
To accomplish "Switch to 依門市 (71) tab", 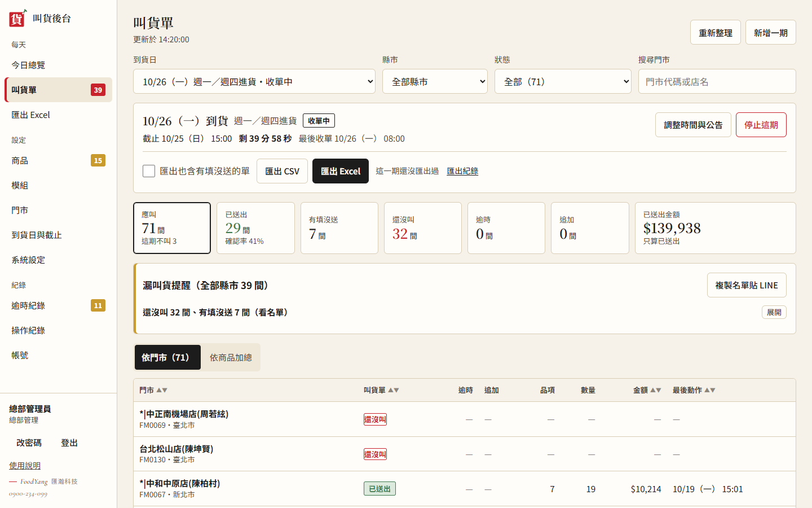I will 167,357.
